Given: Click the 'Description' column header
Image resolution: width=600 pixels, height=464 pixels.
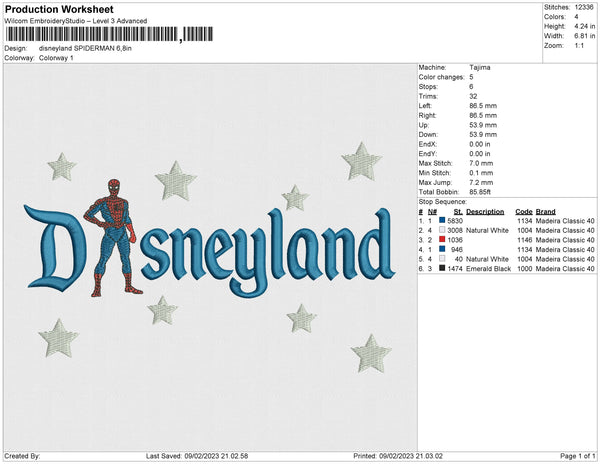Looking at the screenshot, I should tap(485, 212).
